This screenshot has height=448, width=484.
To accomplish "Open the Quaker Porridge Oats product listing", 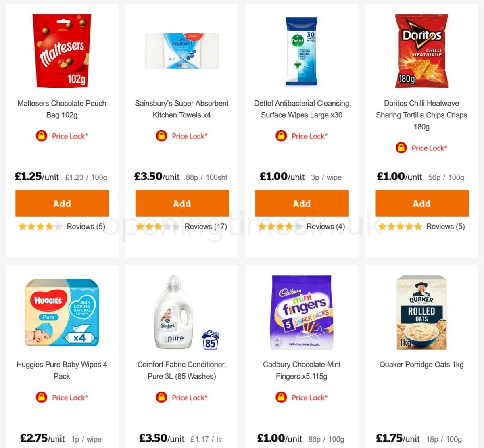I will tap(421, 364).
